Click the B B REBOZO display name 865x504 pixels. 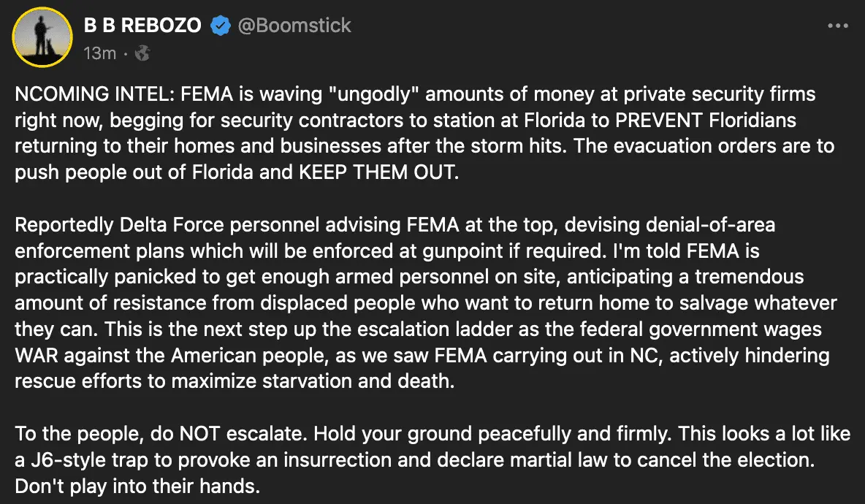pos(142,26)
